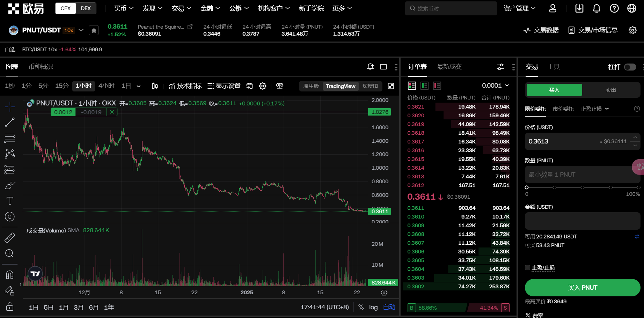
Task: Select the brush drawing tool
Action: 10,185
